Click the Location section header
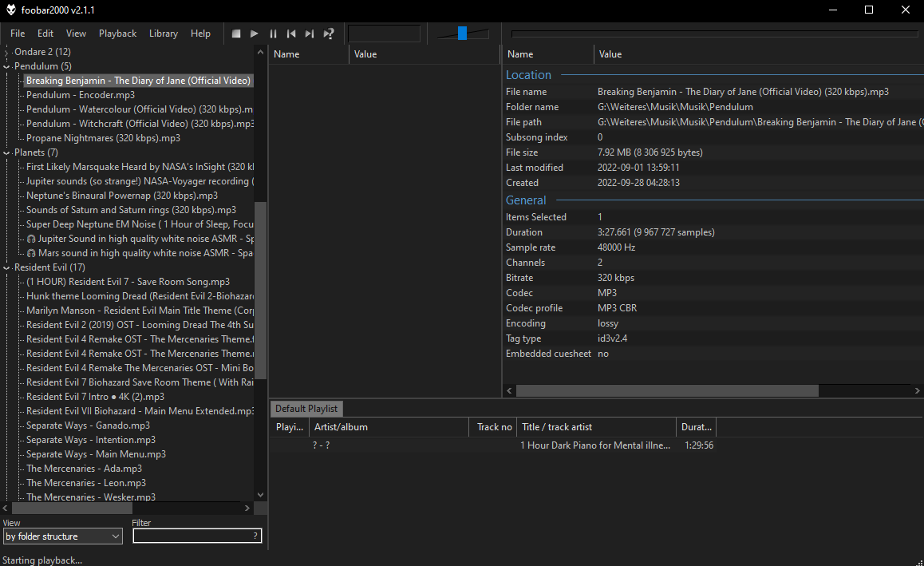924x566 pixels. click(x=528, y=75)
